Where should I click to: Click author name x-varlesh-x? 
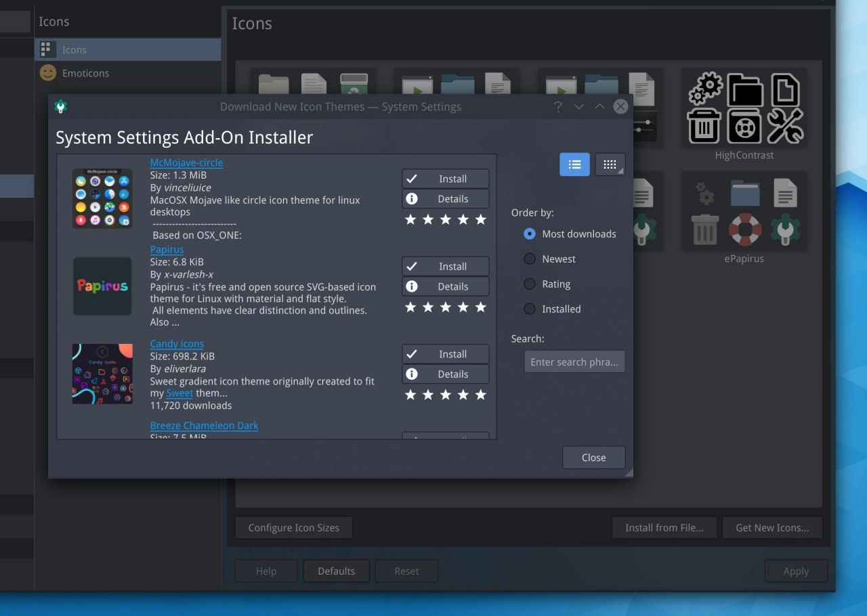189,274
